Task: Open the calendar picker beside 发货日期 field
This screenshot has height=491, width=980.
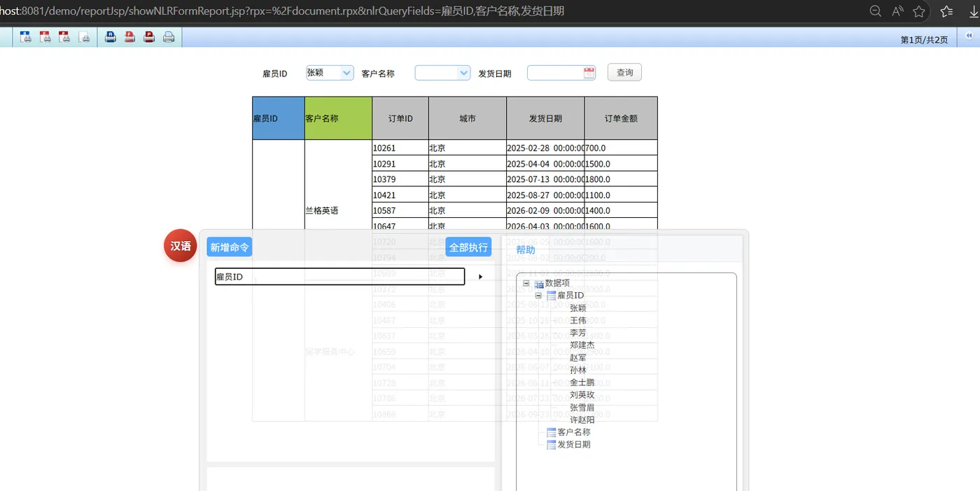Action: coord(589,72)
